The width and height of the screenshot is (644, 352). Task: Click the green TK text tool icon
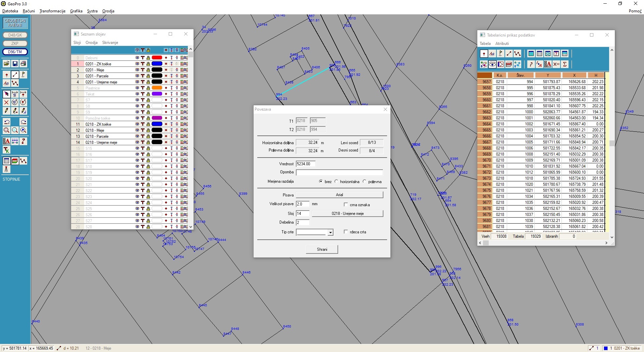point(6,150)
